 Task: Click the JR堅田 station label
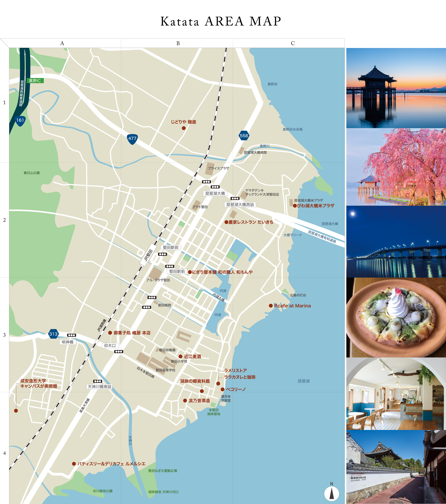point(148,255)
